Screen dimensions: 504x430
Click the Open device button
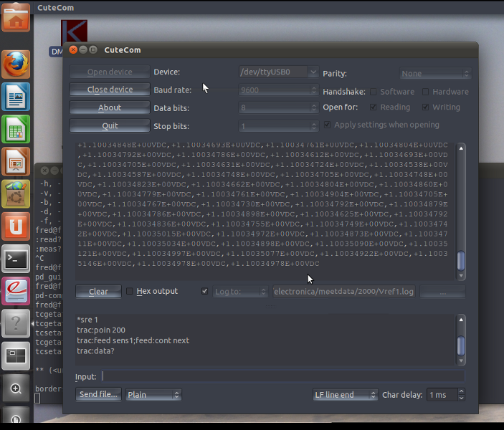point(110,72)
